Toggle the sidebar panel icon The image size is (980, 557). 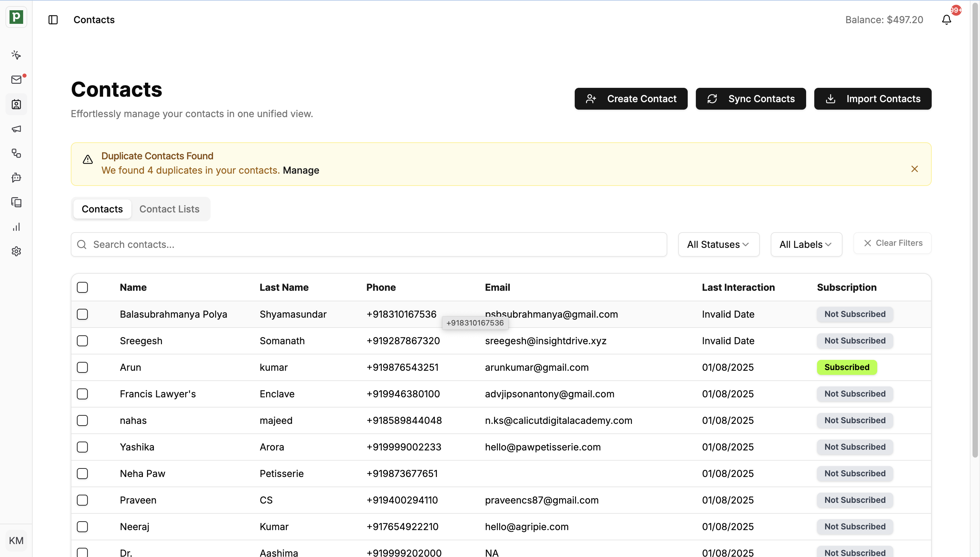click(x=53, y=20)
